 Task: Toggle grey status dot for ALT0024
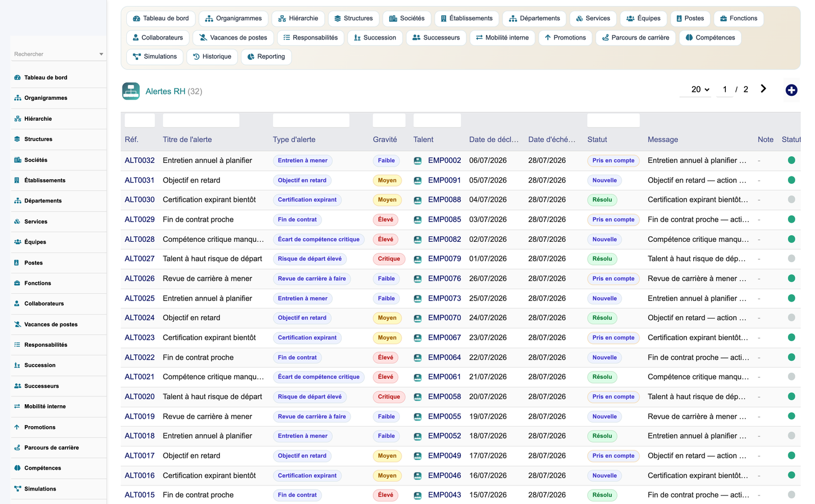[x=791, y=318]
